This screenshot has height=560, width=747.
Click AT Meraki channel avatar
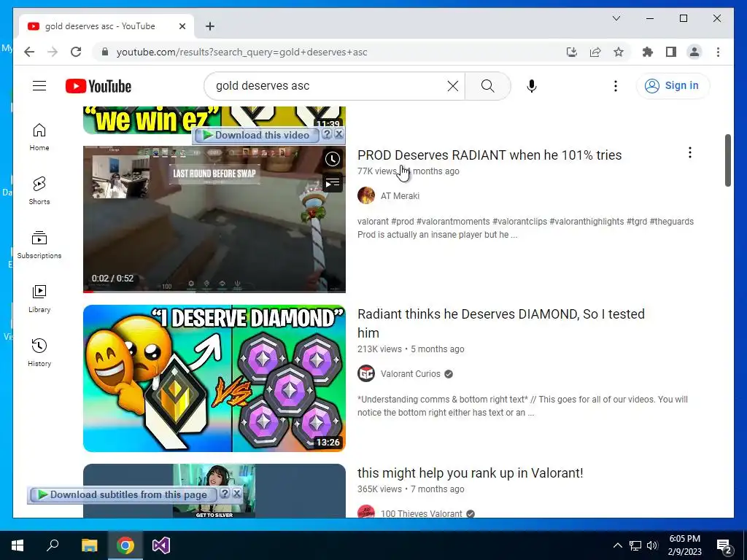point(366,195)
